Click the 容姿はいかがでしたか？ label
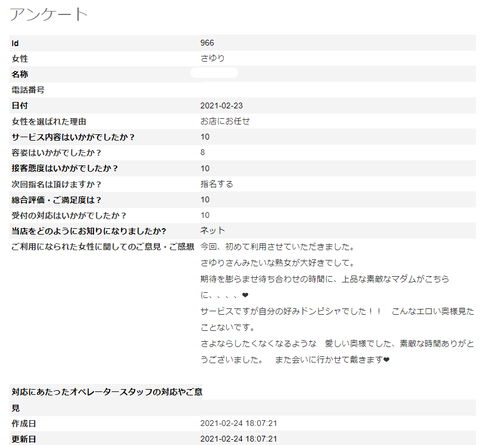 56,153
